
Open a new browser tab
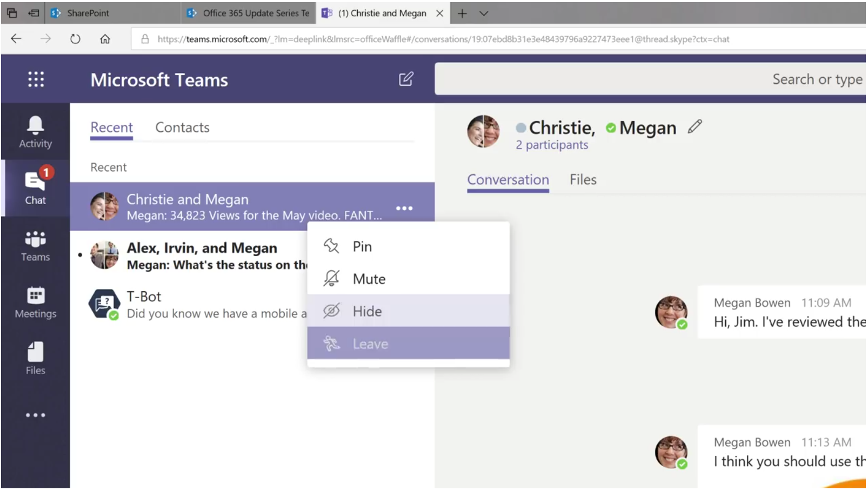pyautogui.click(x=462, y=13)
